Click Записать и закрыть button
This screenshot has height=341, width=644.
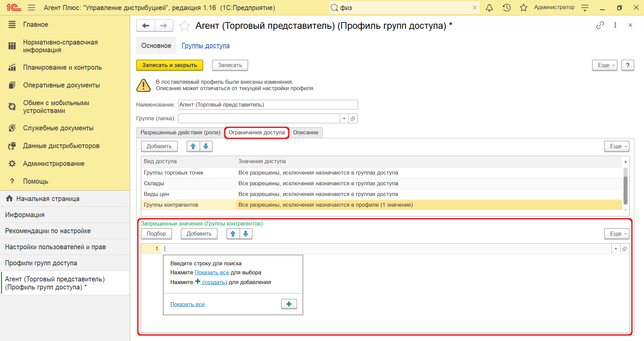pos(169,65)
